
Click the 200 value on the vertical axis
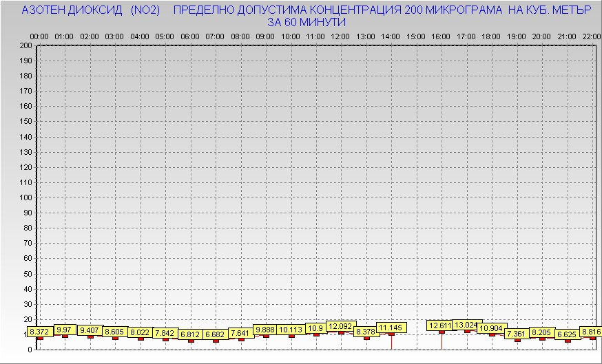pyautogui.click(x=25, y=45)
